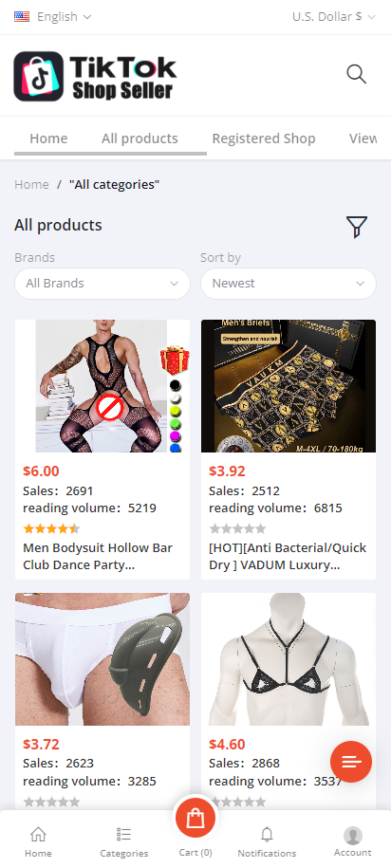Image resolution: width=391 pixels, height=868 pixels.
Task: Select the green color dot on bodysuit
Action: click(x=176, y=423)
